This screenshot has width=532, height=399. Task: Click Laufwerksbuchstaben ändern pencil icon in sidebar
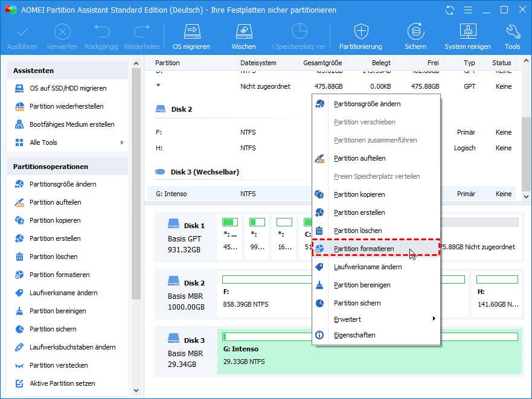tap(19, 347)
